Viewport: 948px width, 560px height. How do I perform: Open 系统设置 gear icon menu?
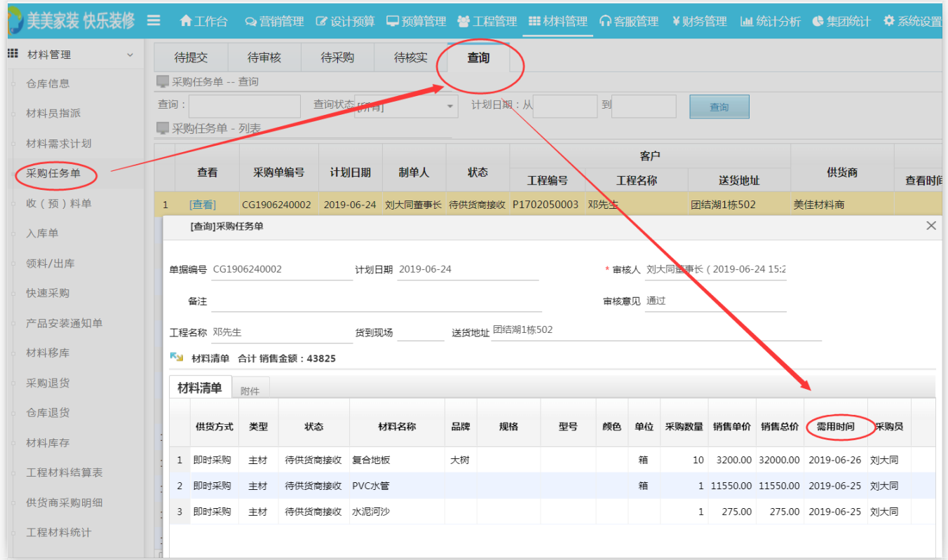click(x=889, y=21)
